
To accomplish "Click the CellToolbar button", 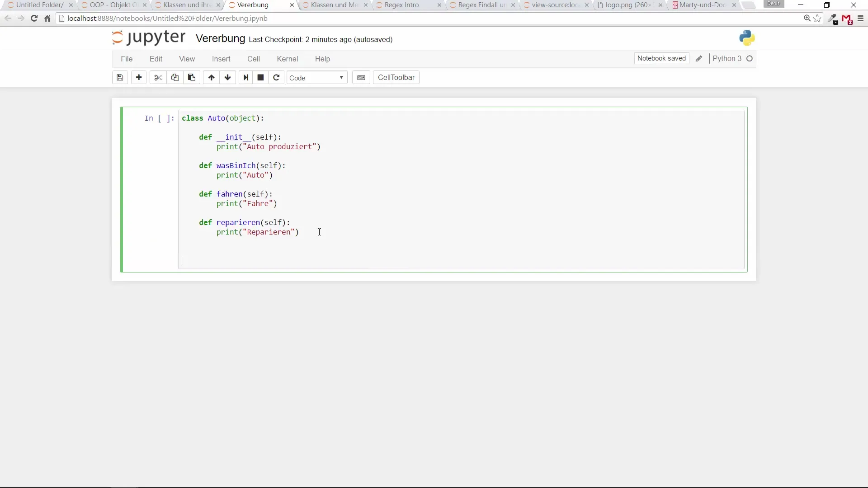I will click(x=396, y=78).
